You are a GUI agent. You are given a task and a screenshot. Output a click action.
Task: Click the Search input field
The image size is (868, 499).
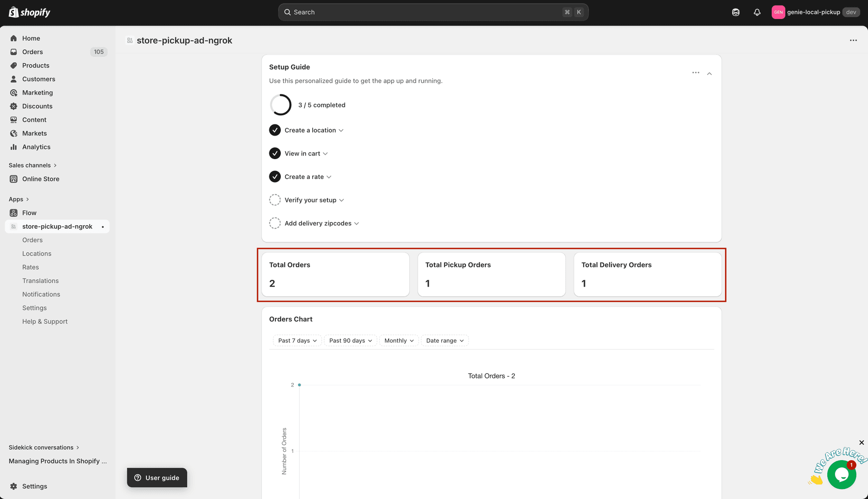pos(425,12)
